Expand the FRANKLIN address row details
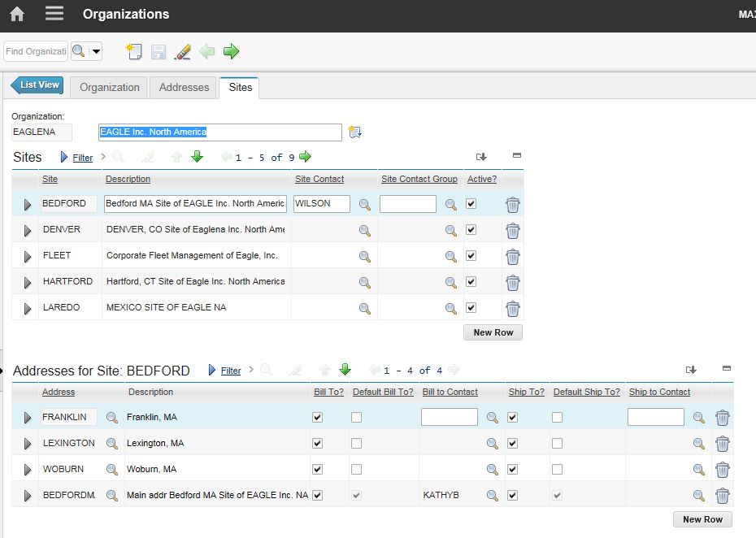Screen dimensions: 756x538 [x=27, y=419]
